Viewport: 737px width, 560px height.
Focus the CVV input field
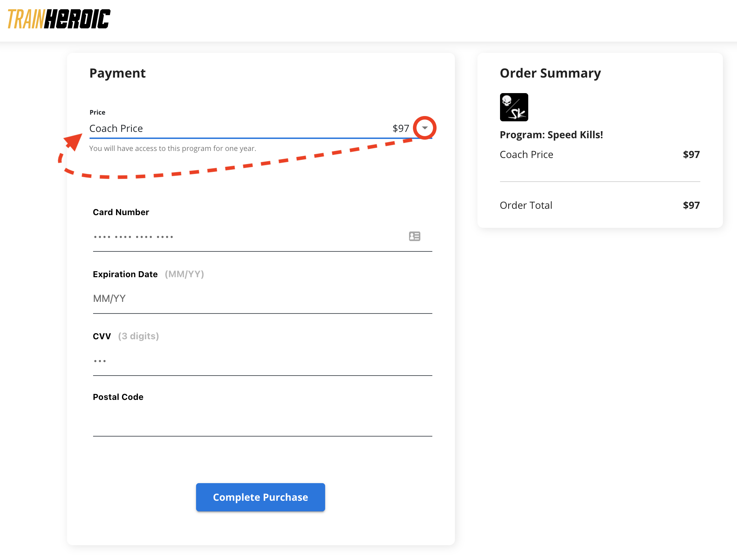(262, 361)
